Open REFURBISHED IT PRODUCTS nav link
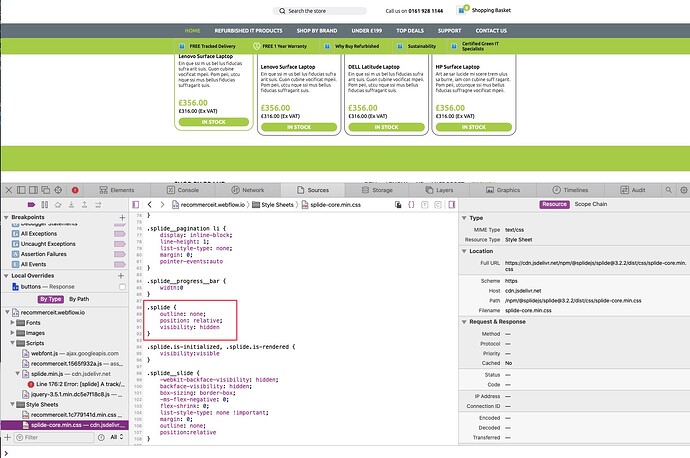The width and height of the screenshot is (690, 458). 248,31
